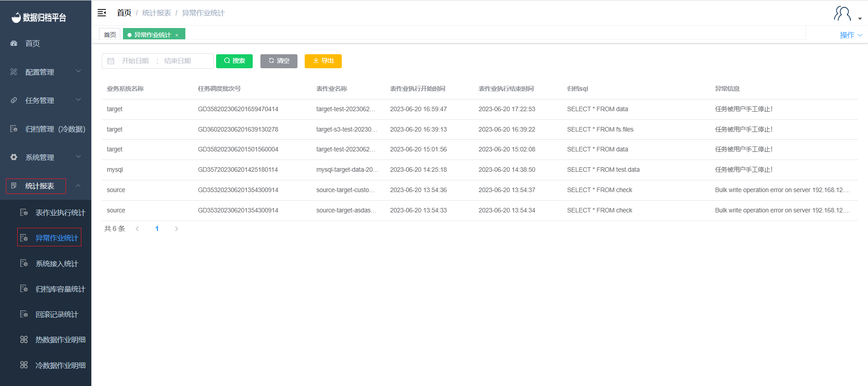Click the 共 6 条 total count
Image resolution: width=868 pixels, height=386 pixels.
[x=115, y=229]
